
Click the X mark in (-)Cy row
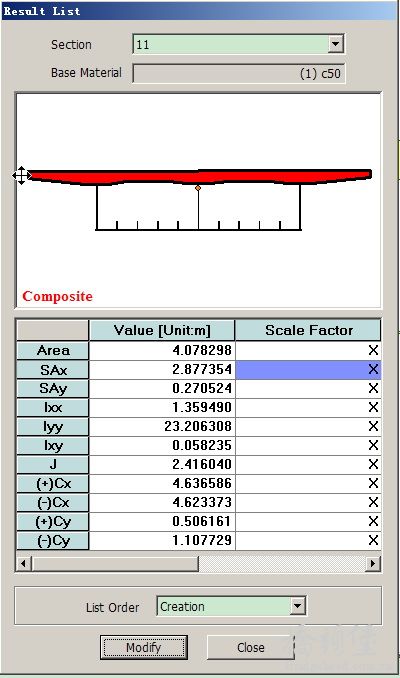click(373, 540)
